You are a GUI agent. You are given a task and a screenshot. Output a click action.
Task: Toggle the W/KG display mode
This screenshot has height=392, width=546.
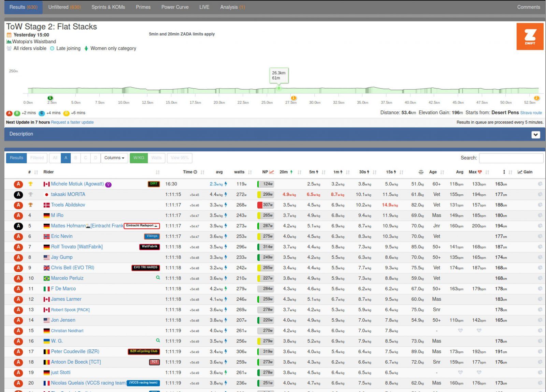tap(139, 158)
